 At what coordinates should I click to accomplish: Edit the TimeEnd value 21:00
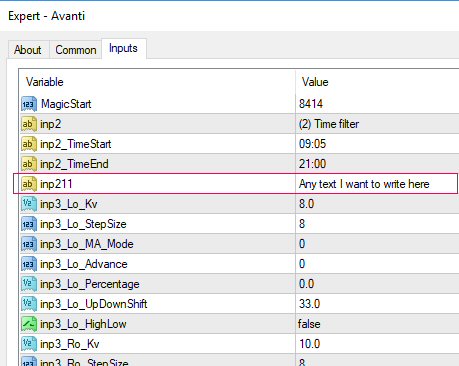point(312,164)
